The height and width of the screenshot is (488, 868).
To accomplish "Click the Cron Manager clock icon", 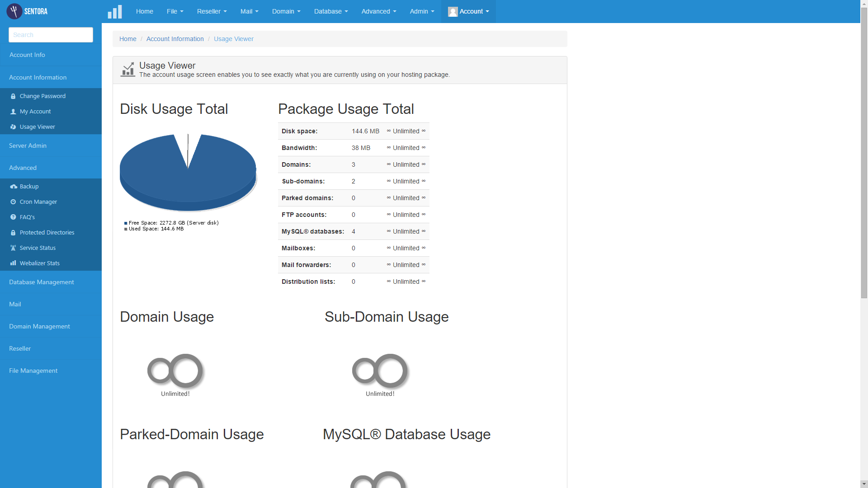I will (x=13, y=202).
